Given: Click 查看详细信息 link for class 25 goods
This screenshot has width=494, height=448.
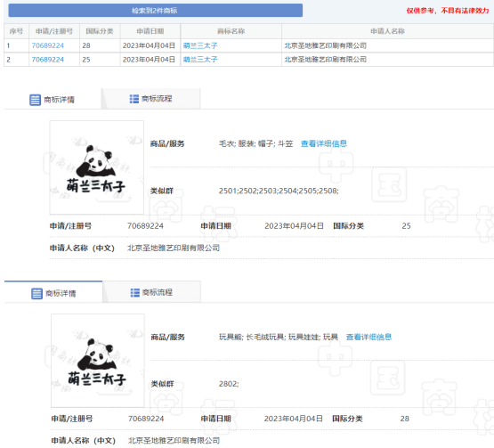Looking at the screenshot, I should tap(324, 143).
